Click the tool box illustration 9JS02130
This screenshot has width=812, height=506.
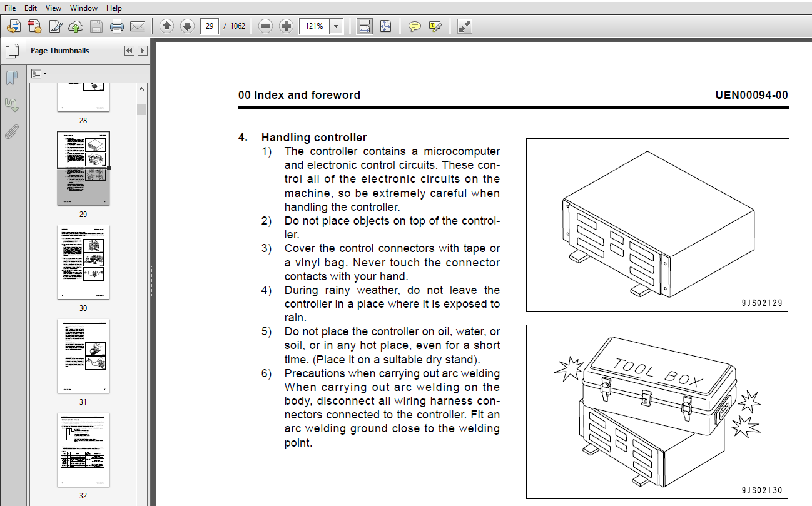[657, 412]
